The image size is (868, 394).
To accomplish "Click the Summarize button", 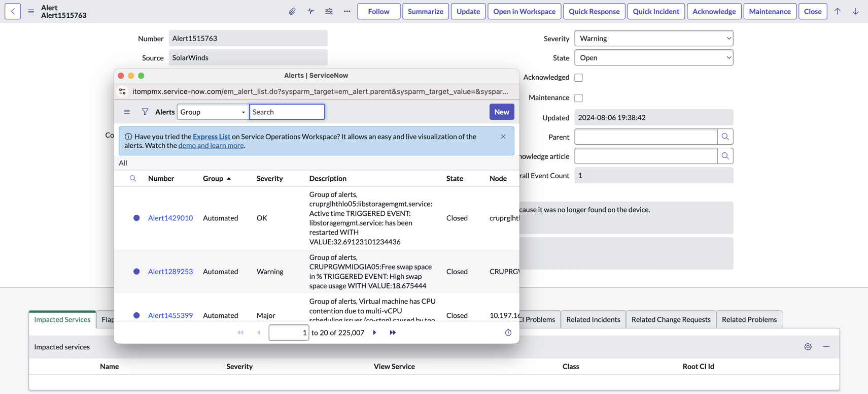I will 425,11.
